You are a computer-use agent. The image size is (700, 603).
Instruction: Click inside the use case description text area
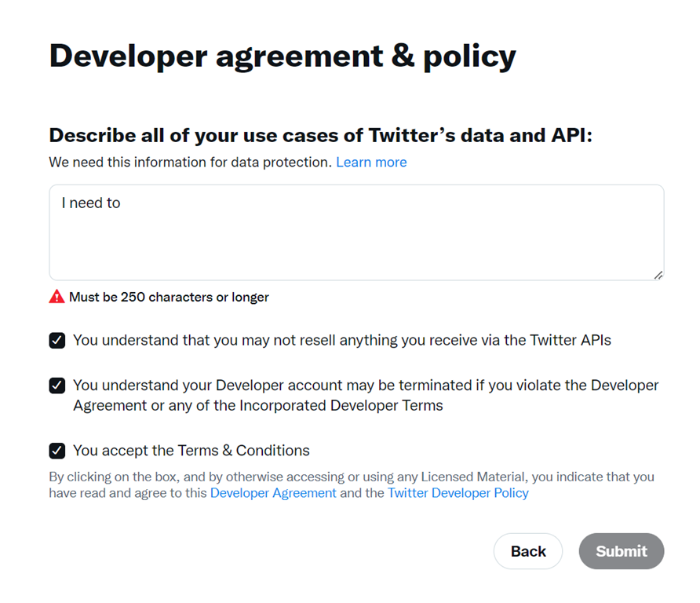[x=356, y=239]
